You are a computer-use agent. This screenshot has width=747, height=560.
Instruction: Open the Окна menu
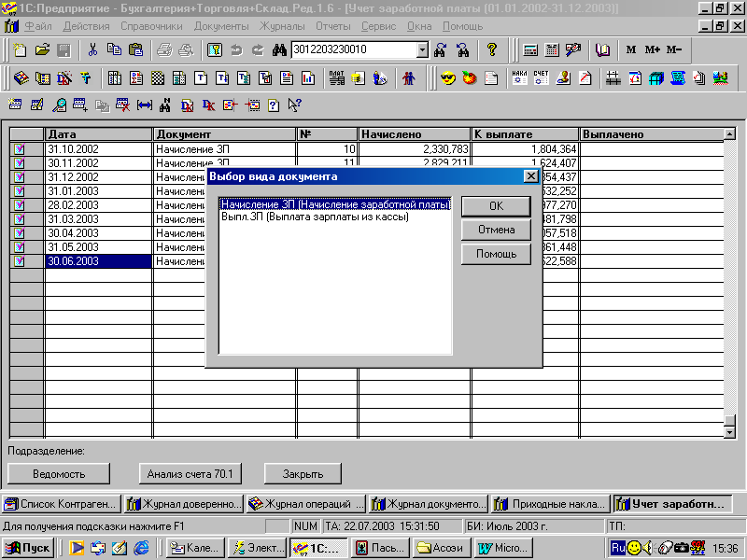[419, 26]
